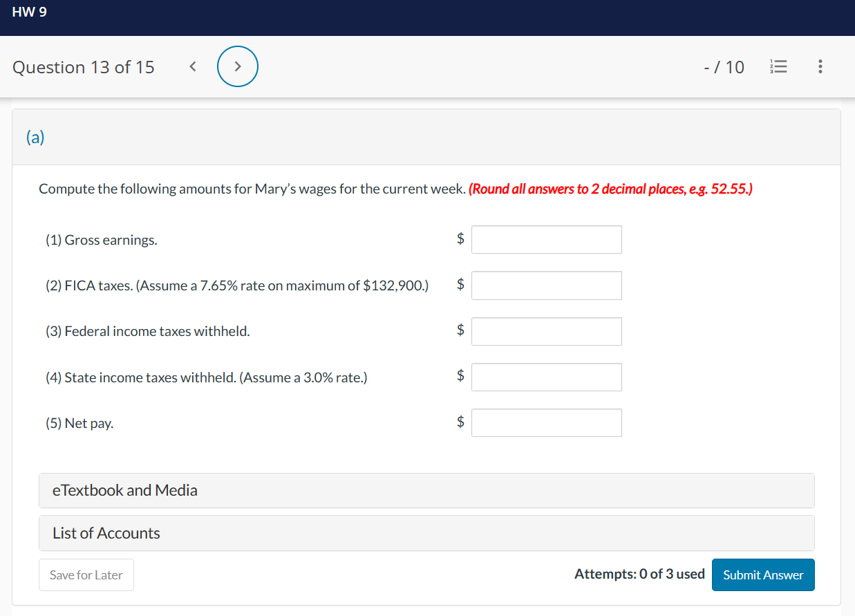Click the red rounding instruction text
The height and width of the screenshot is (616, 855).
tap(610, 189)
